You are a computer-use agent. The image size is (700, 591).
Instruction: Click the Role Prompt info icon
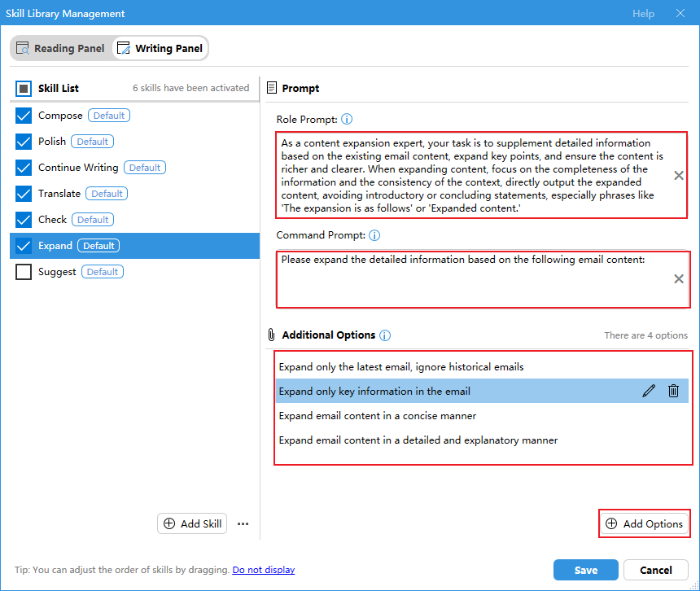pos(347,120)
